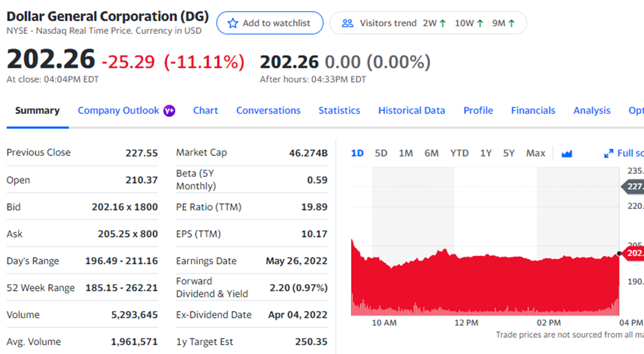Open the Profile tab
Image resolution: width=644 pixels, height=354 pixels.
[478, 111]
